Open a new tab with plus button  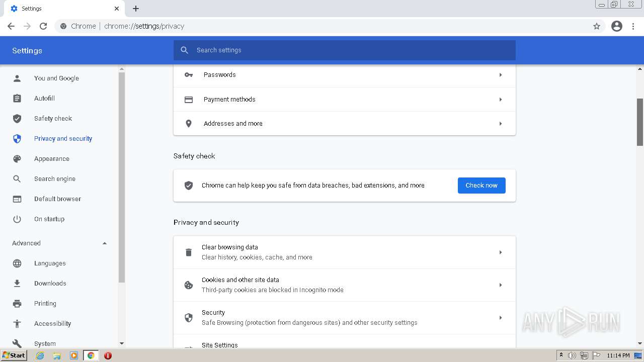click(x=136, y=9)
